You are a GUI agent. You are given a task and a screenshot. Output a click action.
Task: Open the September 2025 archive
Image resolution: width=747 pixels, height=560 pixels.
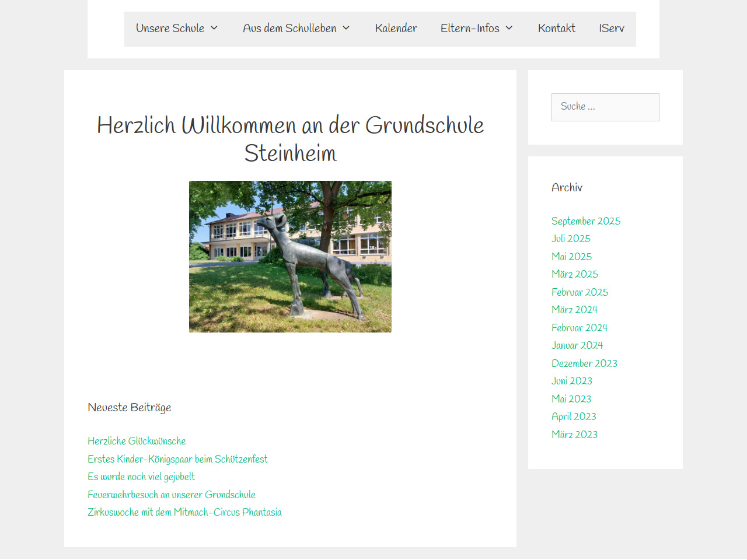[586, 221]
